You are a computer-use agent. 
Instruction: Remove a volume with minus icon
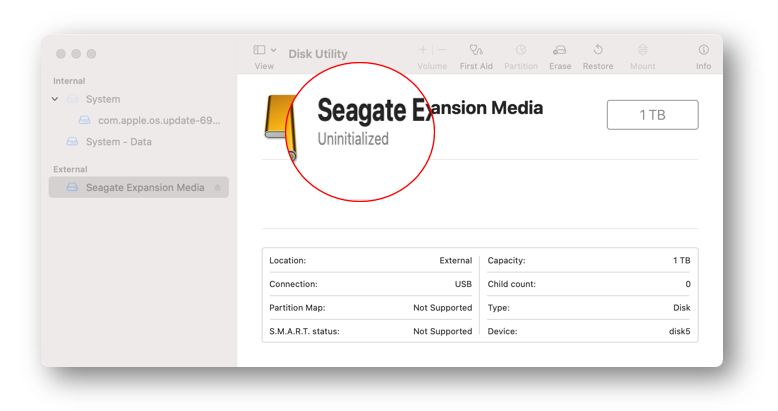click(442, 50)
